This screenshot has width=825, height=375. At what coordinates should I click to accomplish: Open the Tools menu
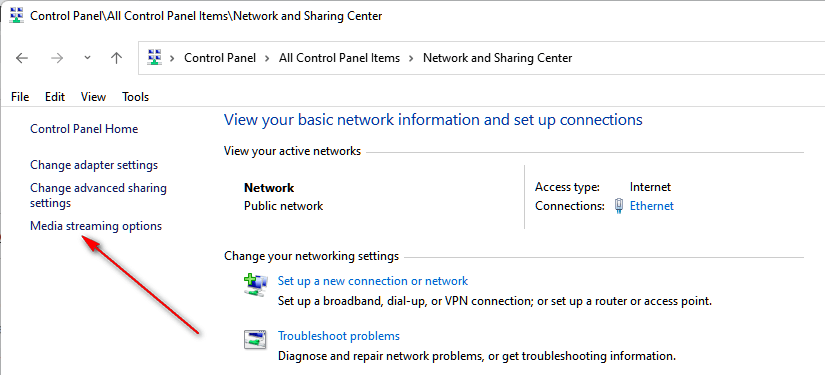pos(136,97)
